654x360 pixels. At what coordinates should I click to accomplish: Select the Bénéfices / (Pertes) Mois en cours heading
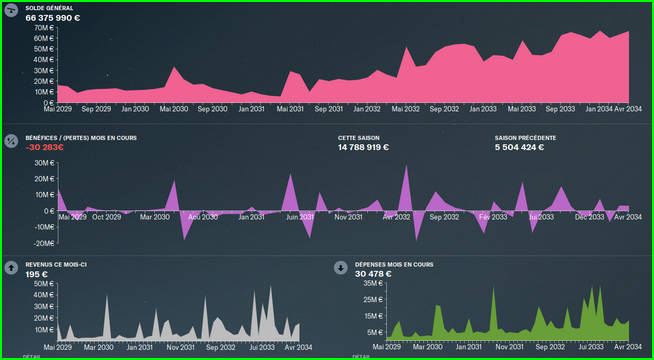click(x=81, y=138)
